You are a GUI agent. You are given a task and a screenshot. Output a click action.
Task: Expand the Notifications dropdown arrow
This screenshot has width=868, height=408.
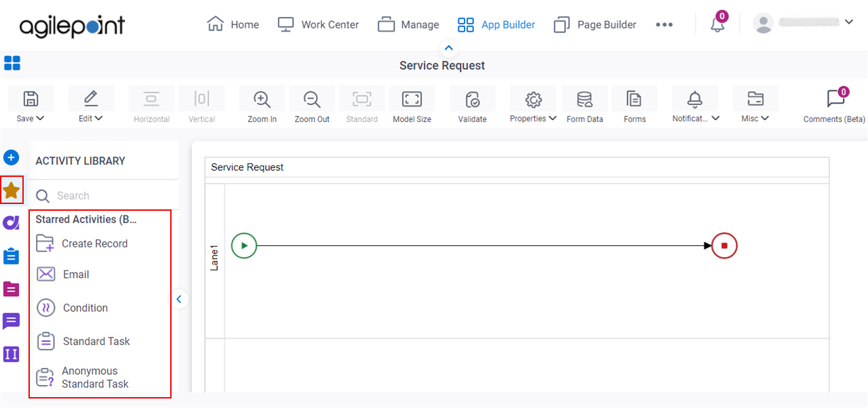pos(714,119)
